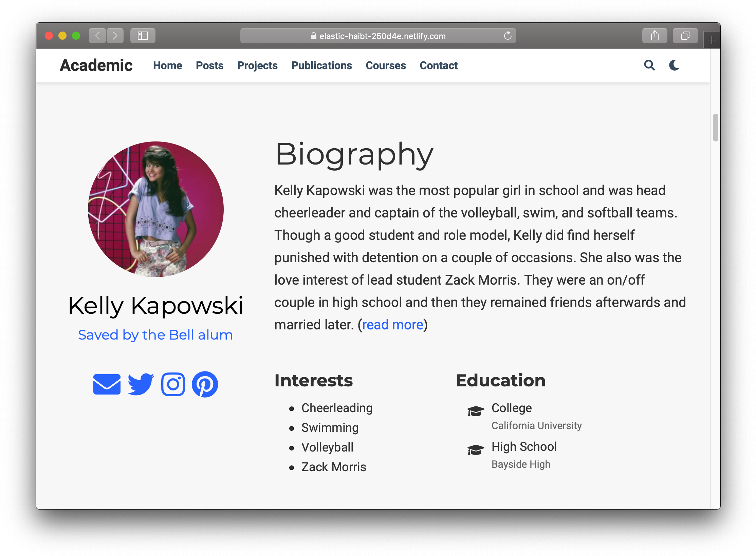Open the Safari share menu
This screenshot has height=556, width=756.
[655, 36]
